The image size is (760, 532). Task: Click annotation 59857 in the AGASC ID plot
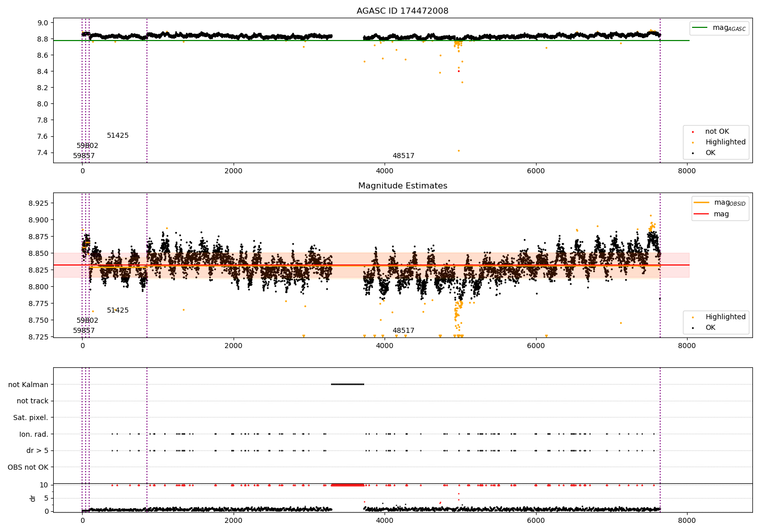[84, 156]
